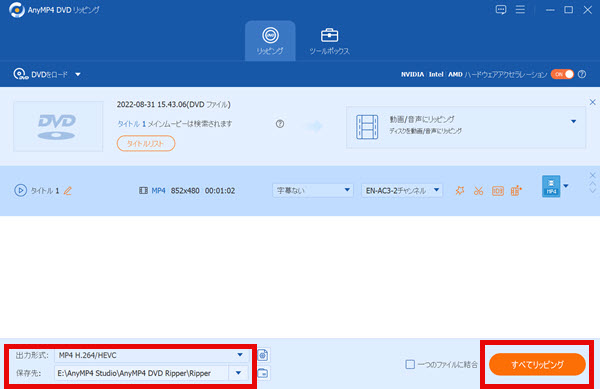This screenshot has height=389, width=600.
Task: Expand the MP4 format arrow for タイトル 1
Action: pos(566,186)
